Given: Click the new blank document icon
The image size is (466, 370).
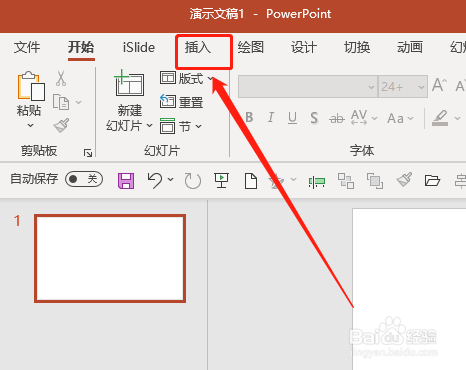Looking at the screenshot, I should (251, 181).
